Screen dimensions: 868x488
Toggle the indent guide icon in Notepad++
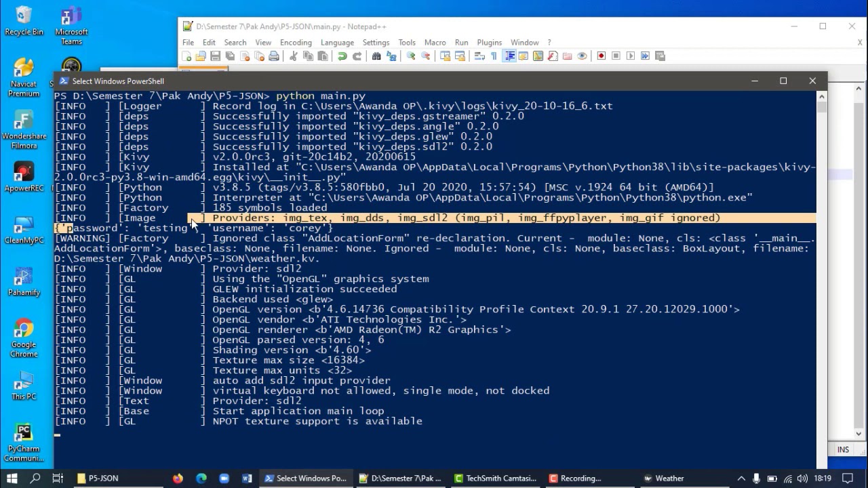[x=509, y=56]
